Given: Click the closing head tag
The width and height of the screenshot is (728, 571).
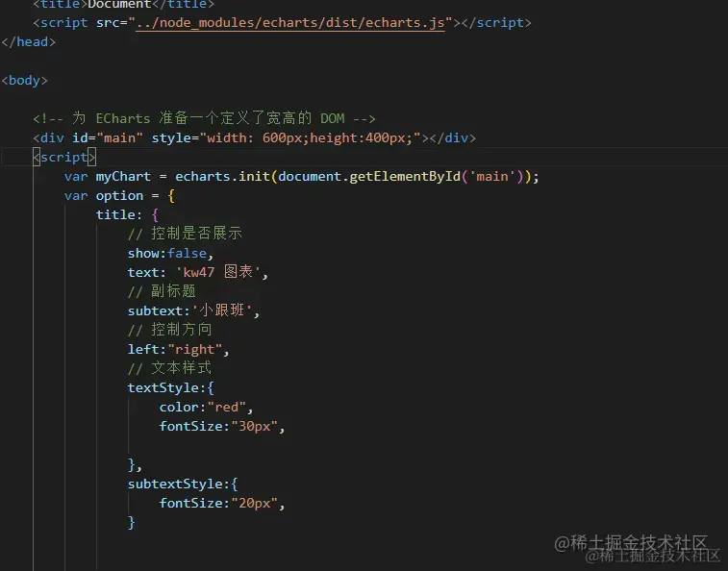Looking at the screenshot, I should (x=28, y=41).
